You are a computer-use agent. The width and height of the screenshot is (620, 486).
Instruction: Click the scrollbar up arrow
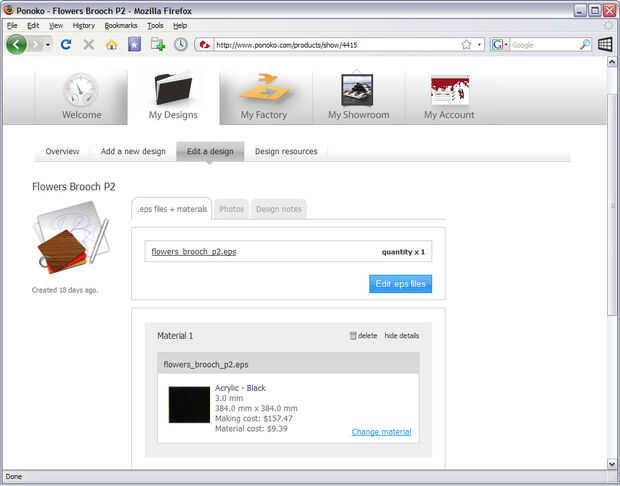(x=612, y=62)
